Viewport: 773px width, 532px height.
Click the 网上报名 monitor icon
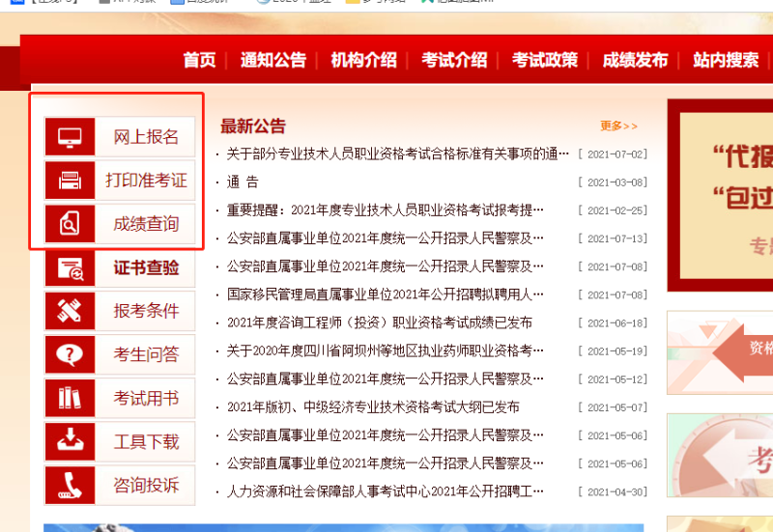[70, 137]
